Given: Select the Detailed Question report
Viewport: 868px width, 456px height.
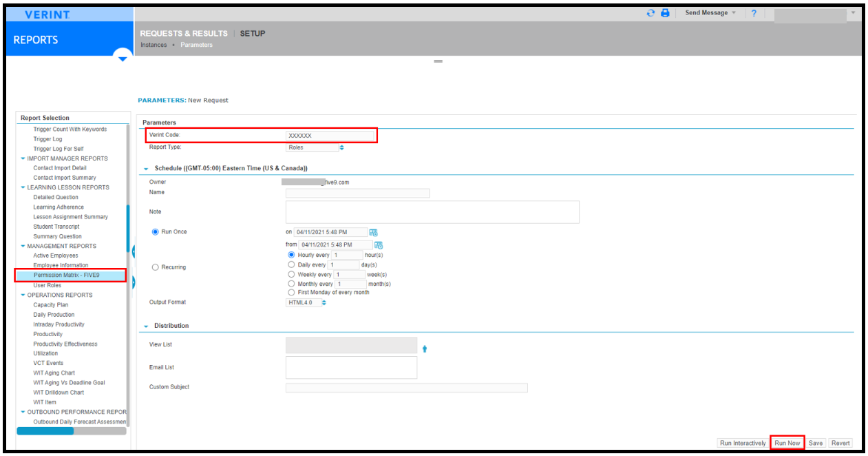Looking at the screenshot, I should [x=56, y=197].
